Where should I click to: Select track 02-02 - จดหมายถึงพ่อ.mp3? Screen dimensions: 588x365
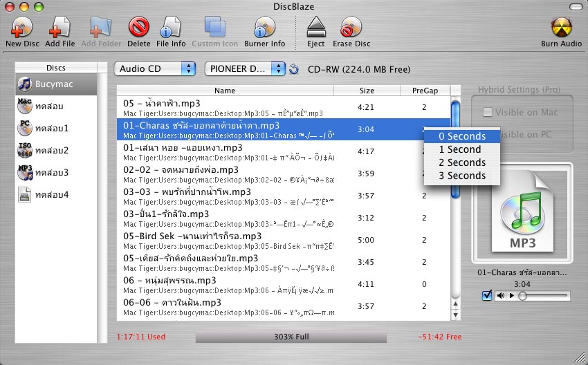[284, 174]
